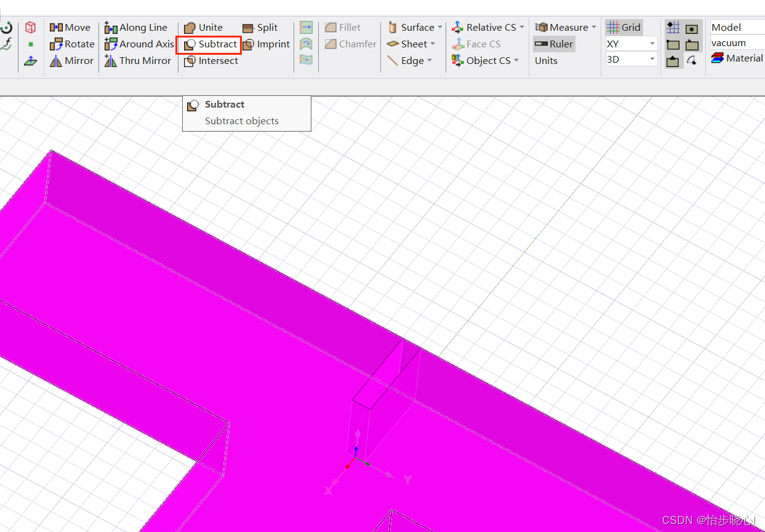
Task: Toggle snap to face center
Action: point(692,28)
